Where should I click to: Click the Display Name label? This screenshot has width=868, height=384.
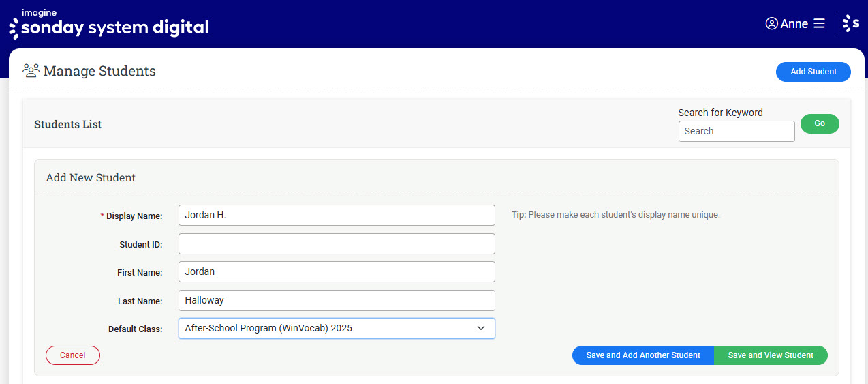click(x=134, y=216)
